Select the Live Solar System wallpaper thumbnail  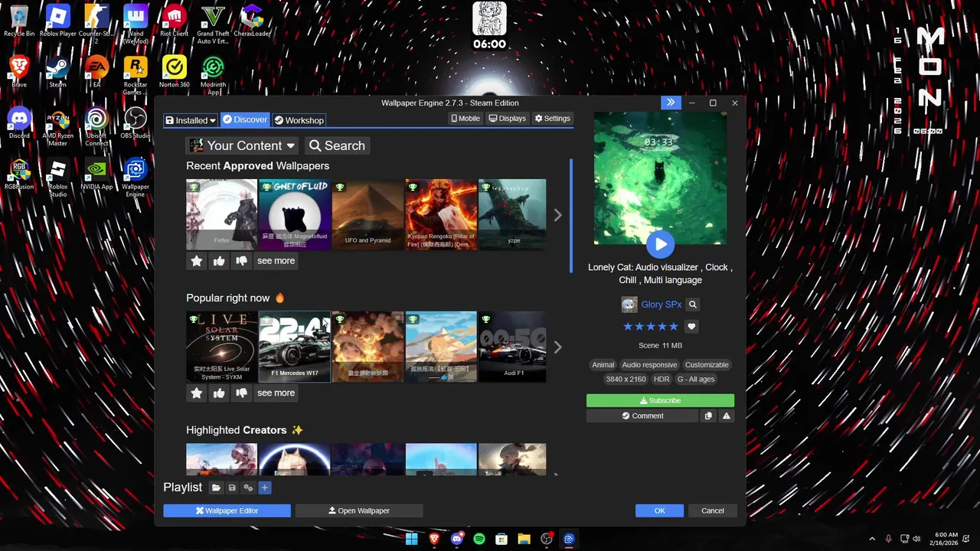coord(221,347)
